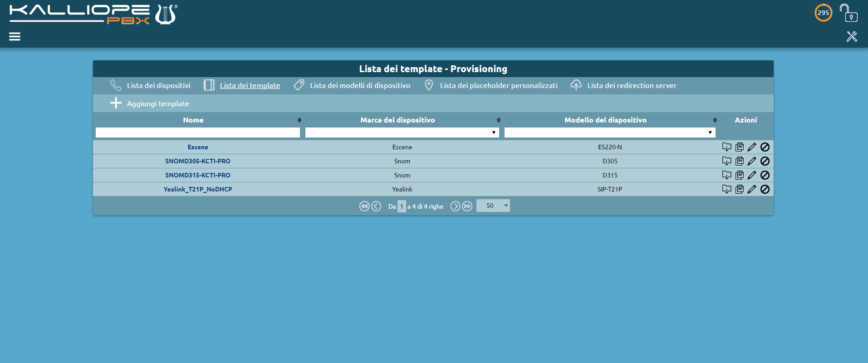Export the SNOMD305-KCTI-PRO template
This screenshot has width=868, height=363.
[x=726, y=161]
